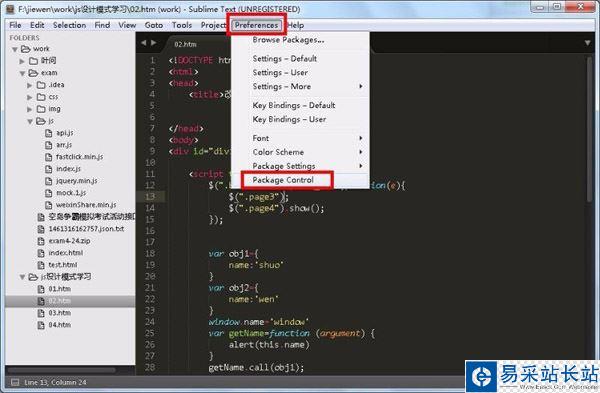The width and height of the screenshot is (600, 393).
Task: Collapse the js folder arrow
Action: tap(30, 121)
